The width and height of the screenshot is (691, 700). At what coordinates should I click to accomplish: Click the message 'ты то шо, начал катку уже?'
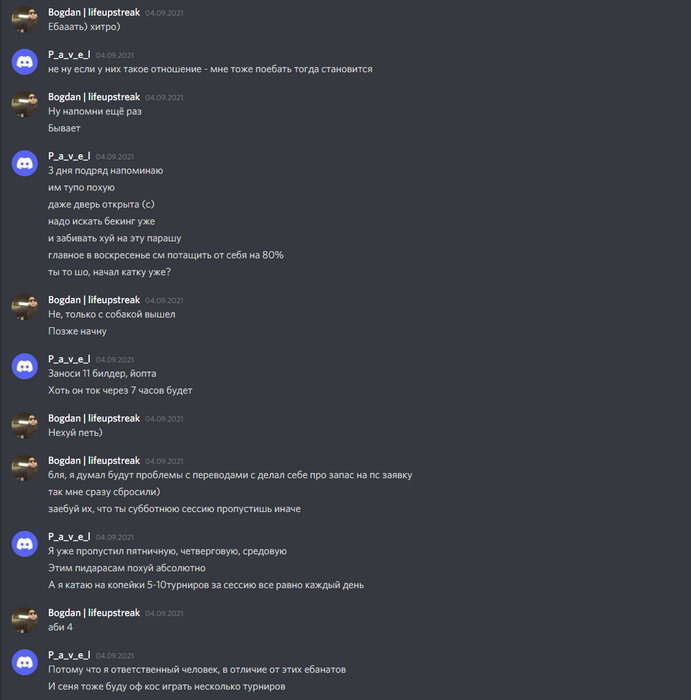coord(109,272)
